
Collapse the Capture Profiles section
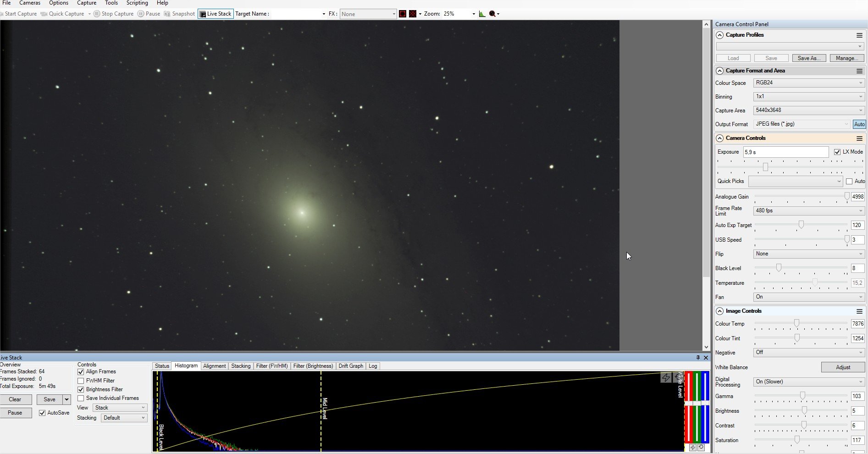click(719, 35)
